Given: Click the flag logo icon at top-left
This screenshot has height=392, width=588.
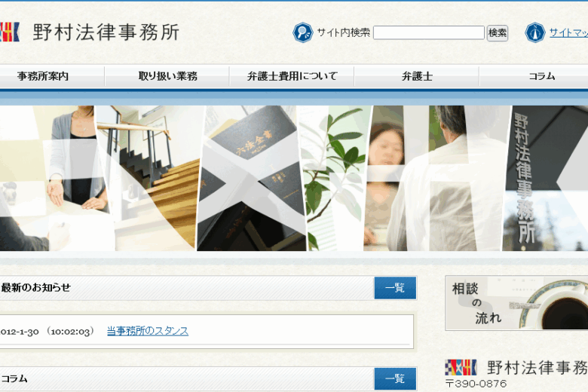Looking at the screenshot, I should [9, 32].
